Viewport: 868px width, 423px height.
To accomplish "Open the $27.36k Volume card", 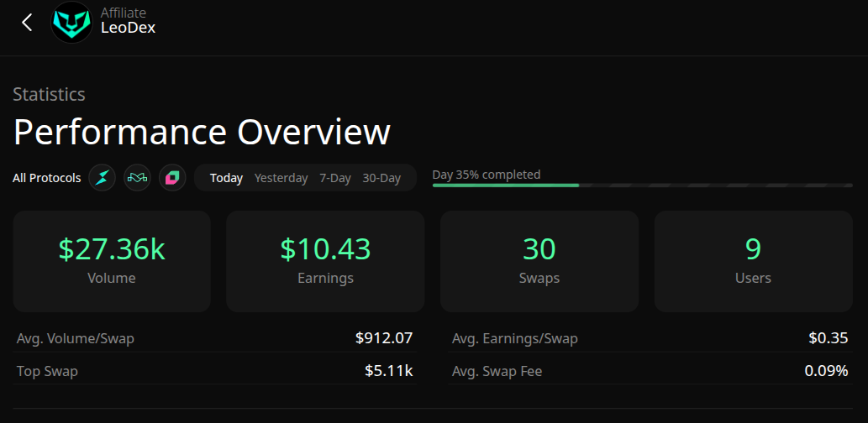I will [x=112, y=261].
